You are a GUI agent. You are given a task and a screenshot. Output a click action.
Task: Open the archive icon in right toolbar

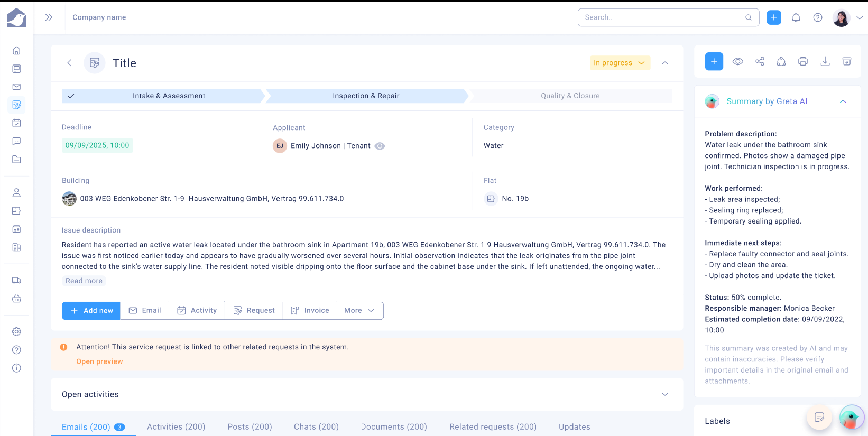click(847, 61)
